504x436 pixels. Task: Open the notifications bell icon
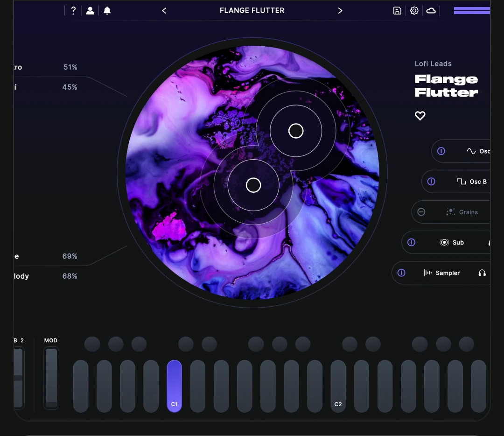pyautogui.click(x=107, y=11)
